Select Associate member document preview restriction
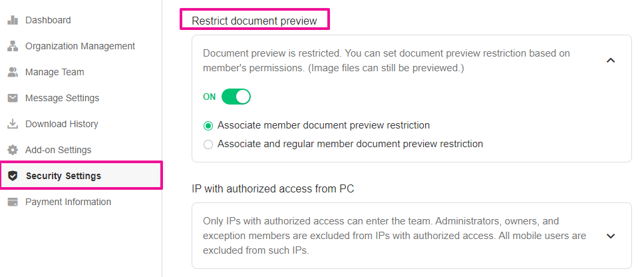This screenshot has width=644, height=277. (209, 125)
